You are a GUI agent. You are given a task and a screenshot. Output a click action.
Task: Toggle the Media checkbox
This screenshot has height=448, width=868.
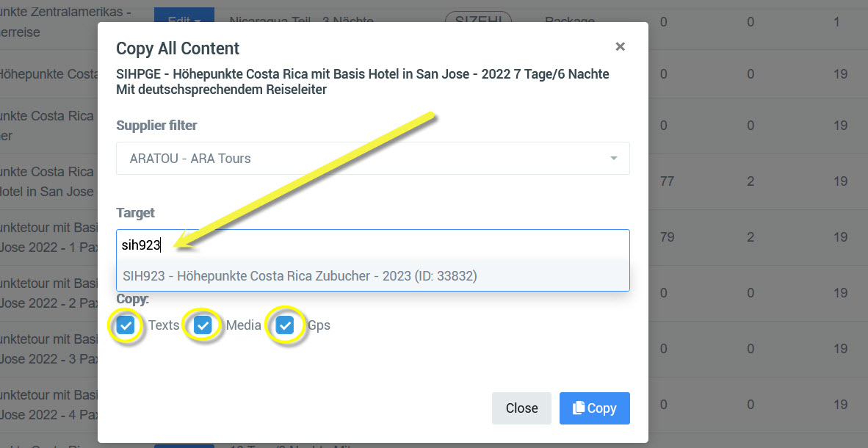[203, 325]
